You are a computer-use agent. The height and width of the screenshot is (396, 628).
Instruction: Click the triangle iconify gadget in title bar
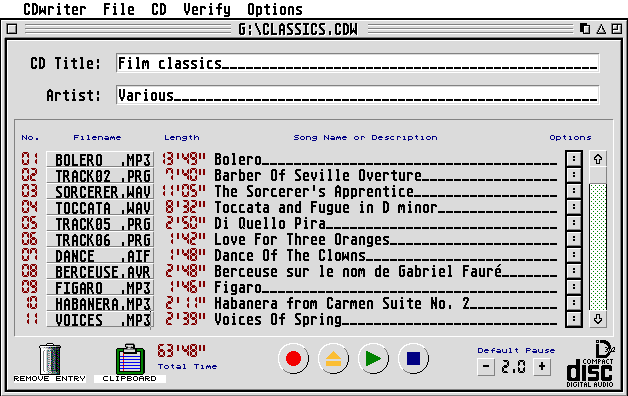click(x=601, y=29)
